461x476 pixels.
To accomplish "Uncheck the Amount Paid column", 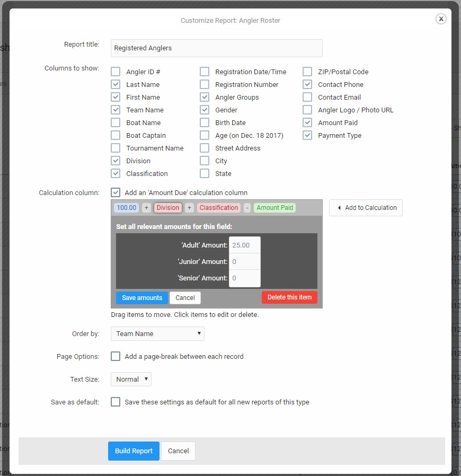I will tap(307, 122).
